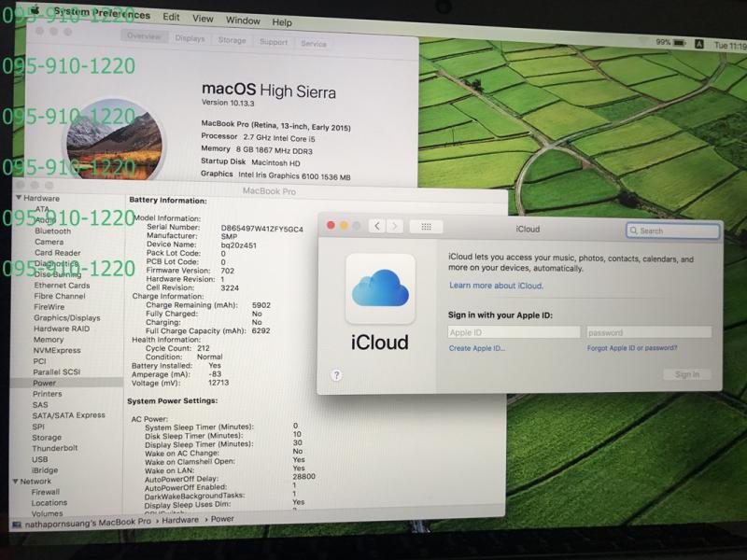Open Learn more about iCloud link
Screen dimensions: 747x560
496,286
